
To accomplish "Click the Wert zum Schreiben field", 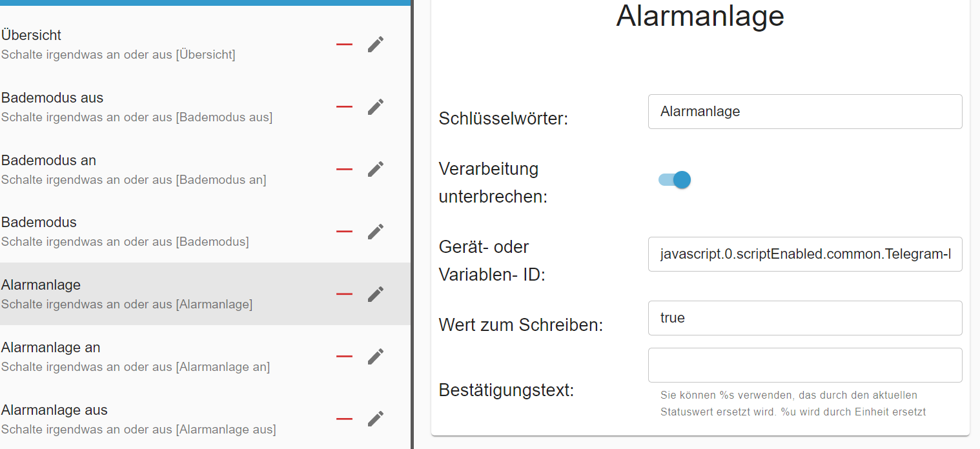I will [805, 318].
